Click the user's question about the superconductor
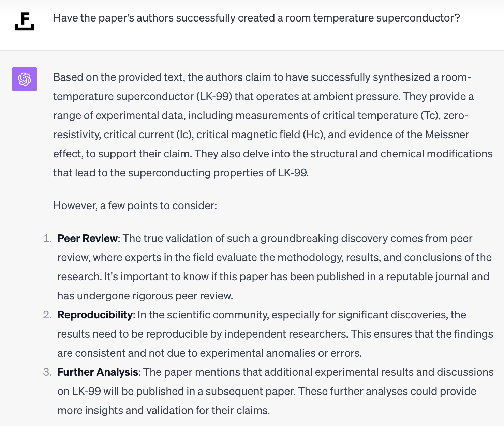 pos(256,18)
